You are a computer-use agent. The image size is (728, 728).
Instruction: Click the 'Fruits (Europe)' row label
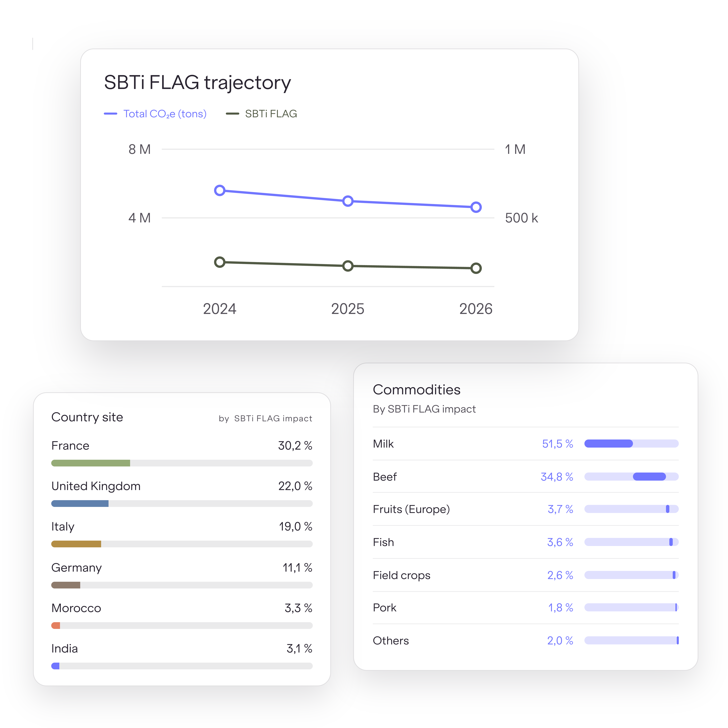point(411,509)
